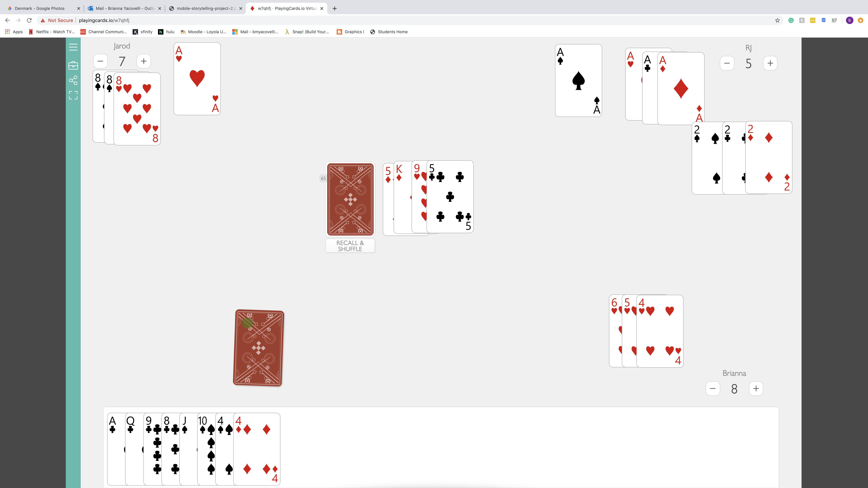The width and height of the screenshot is (868, 488).
Task: Increment RJ's score with plus button
Action: pos(770,63)
